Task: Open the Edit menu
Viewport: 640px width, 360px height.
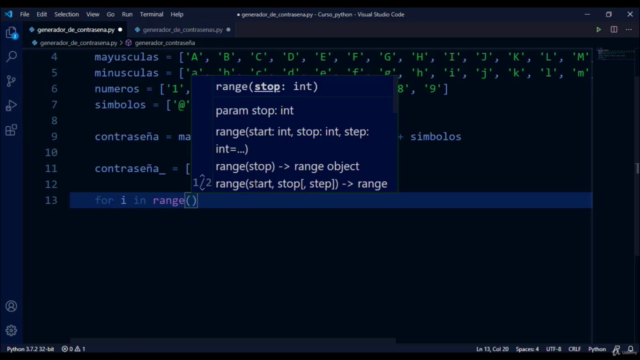Action: 42,14
